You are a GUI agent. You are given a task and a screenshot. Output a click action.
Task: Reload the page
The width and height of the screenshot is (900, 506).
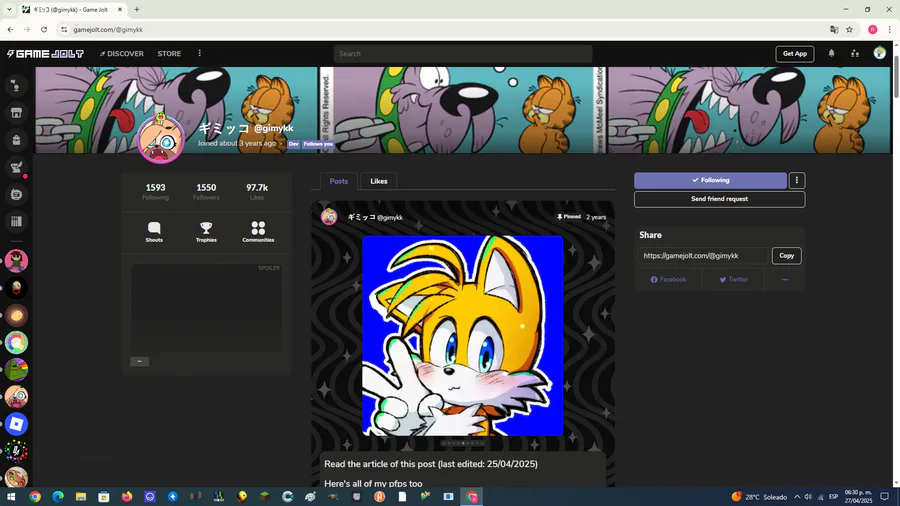(x=44, y=29)
